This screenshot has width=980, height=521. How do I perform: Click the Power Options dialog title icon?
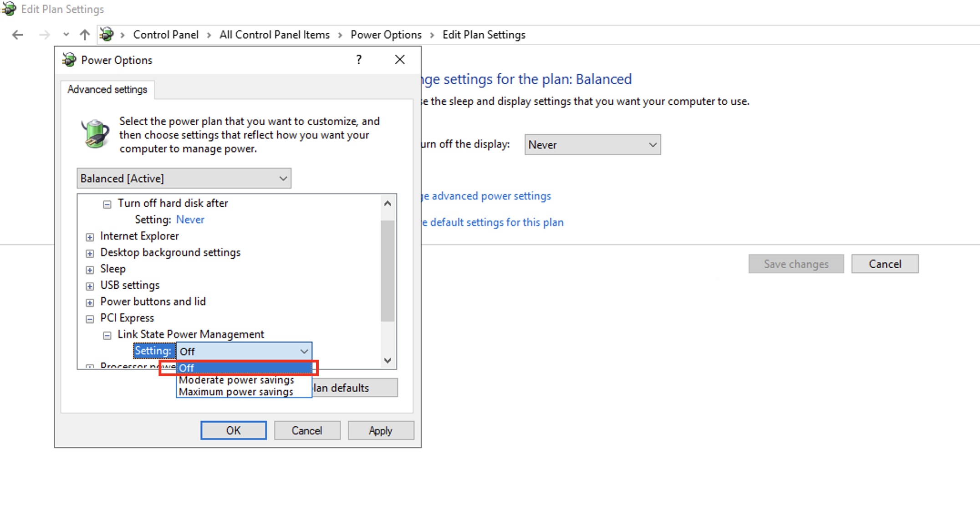tap(69, 60)
